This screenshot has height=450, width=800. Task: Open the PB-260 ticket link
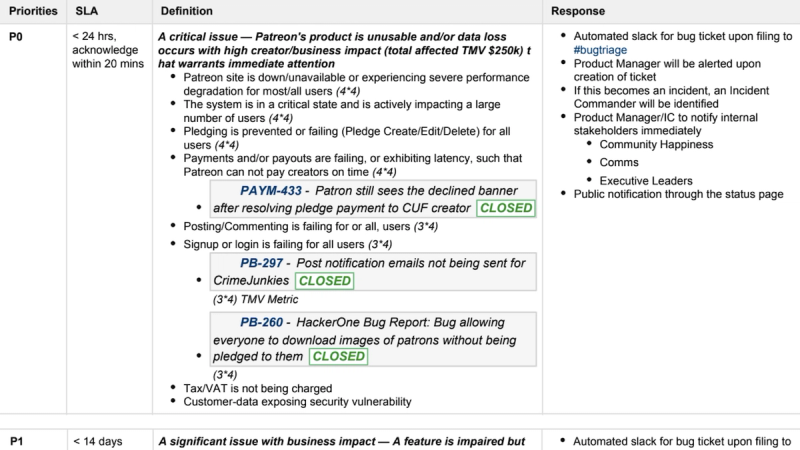click(x=261, y=322)
